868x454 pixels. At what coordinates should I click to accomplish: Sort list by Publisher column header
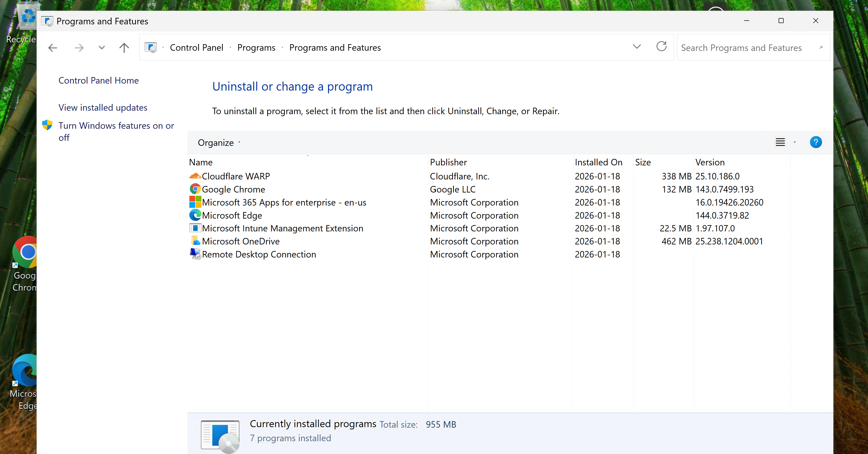[x=448, y=162]
